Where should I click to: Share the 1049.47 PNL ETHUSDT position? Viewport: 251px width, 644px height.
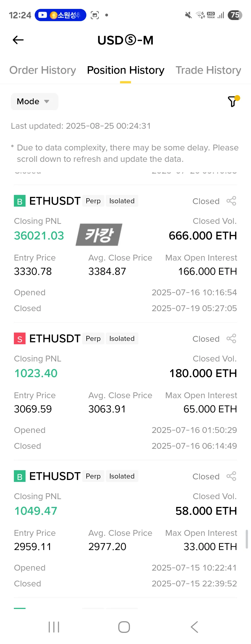tap(231, 476)
